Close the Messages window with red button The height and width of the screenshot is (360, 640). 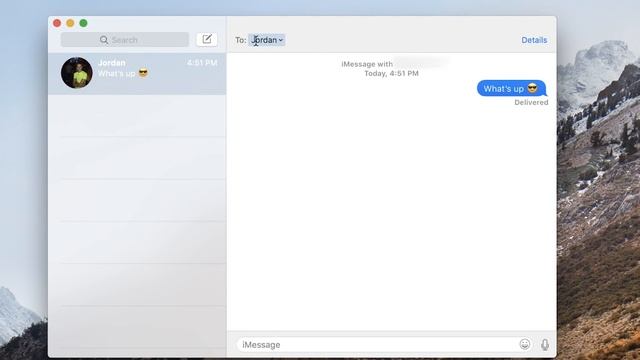(x=57, y=23)
